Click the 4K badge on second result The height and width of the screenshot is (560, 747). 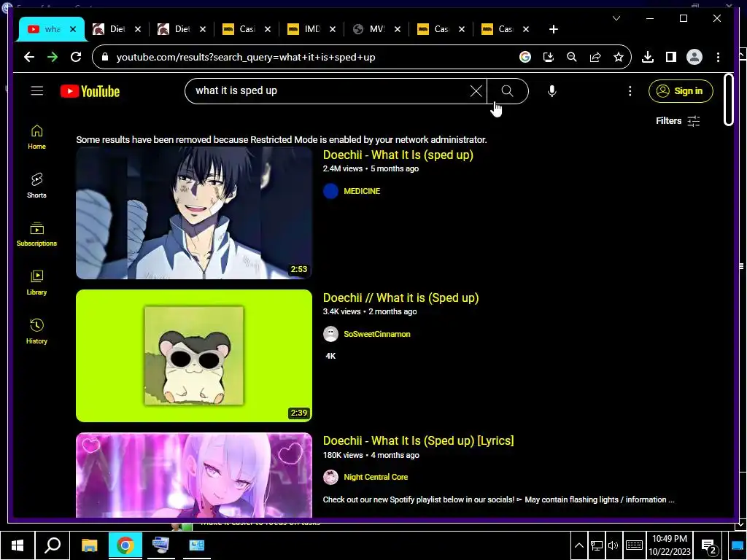[x=330, y=356]
